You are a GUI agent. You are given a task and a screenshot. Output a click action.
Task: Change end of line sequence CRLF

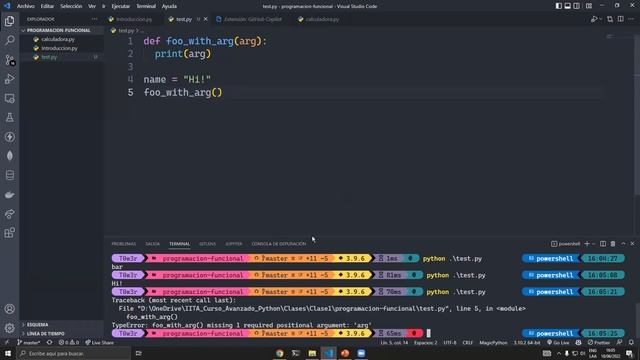468,343
